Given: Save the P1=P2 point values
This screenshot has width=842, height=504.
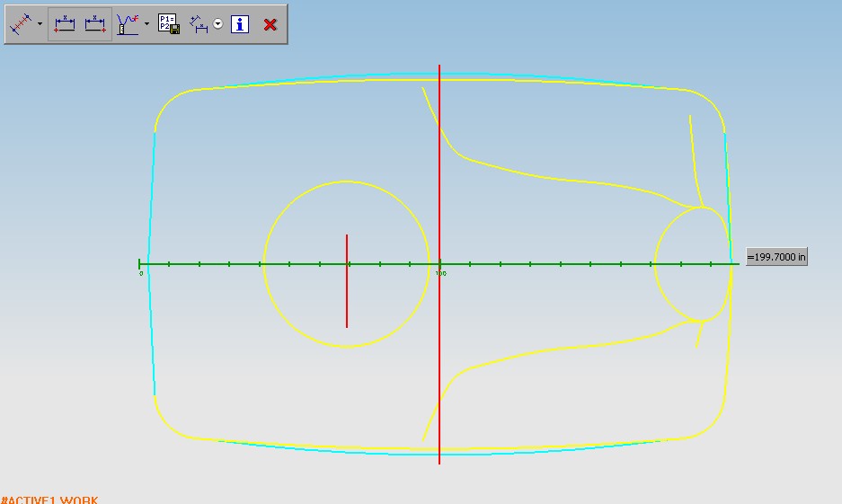Looking at the screenshot, I should pyautogui.click(x=169, y=24).
